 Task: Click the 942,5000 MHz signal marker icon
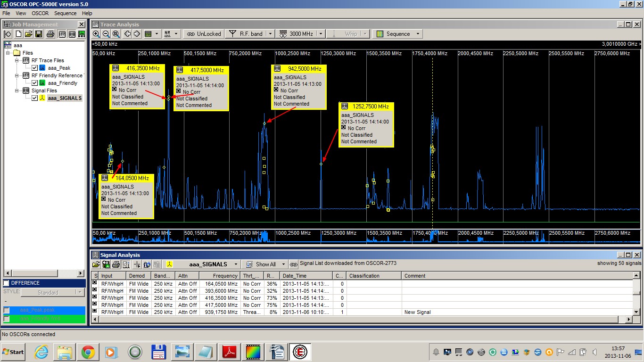coord(278,69)
